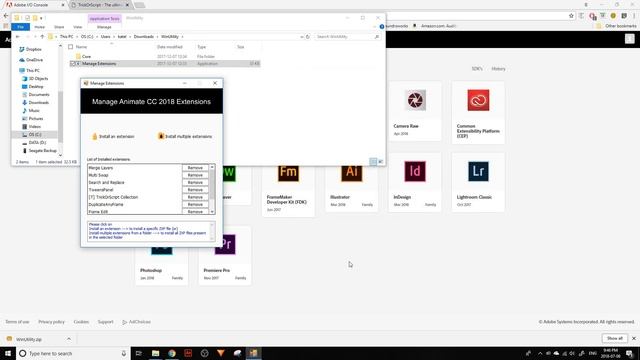Toggle checkbox for Manage Extensions file
Image resolution: width=640 pixels, height=360 pixels.
pyautogui.click(x=73, y=64)
